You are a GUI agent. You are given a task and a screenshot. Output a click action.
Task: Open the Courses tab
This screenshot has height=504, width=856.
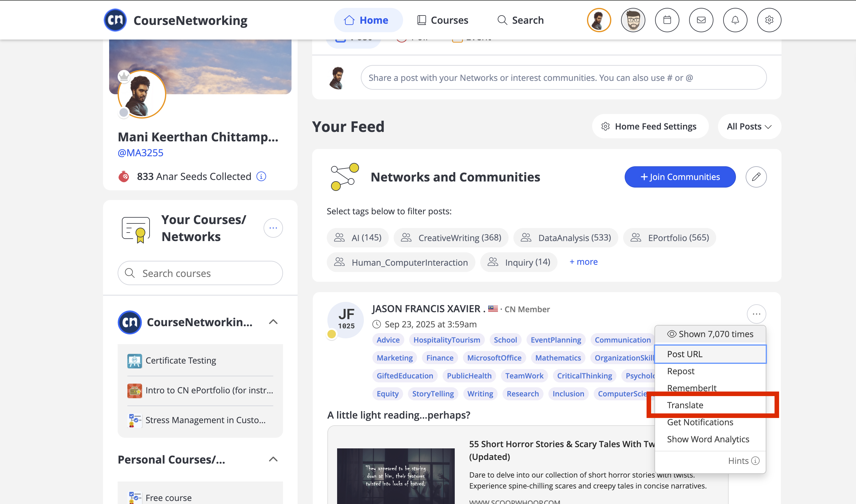(x=442, y=20)
